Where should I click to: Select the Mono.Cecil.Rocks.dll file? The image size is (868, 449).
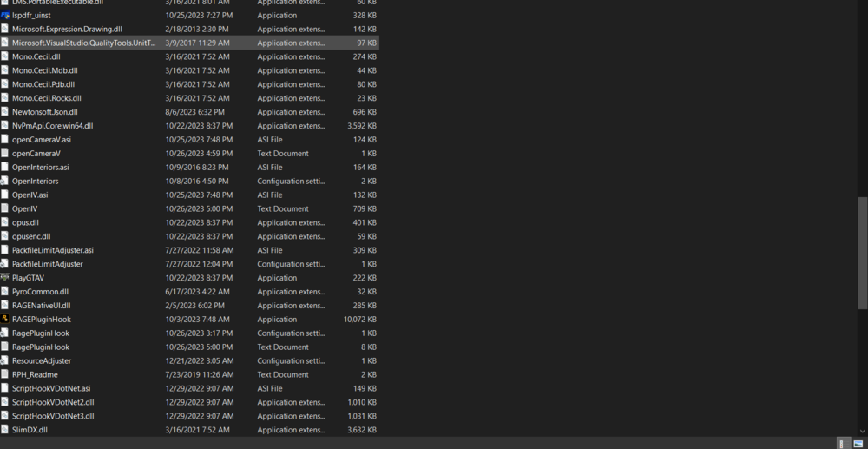(x=189, y=98)
